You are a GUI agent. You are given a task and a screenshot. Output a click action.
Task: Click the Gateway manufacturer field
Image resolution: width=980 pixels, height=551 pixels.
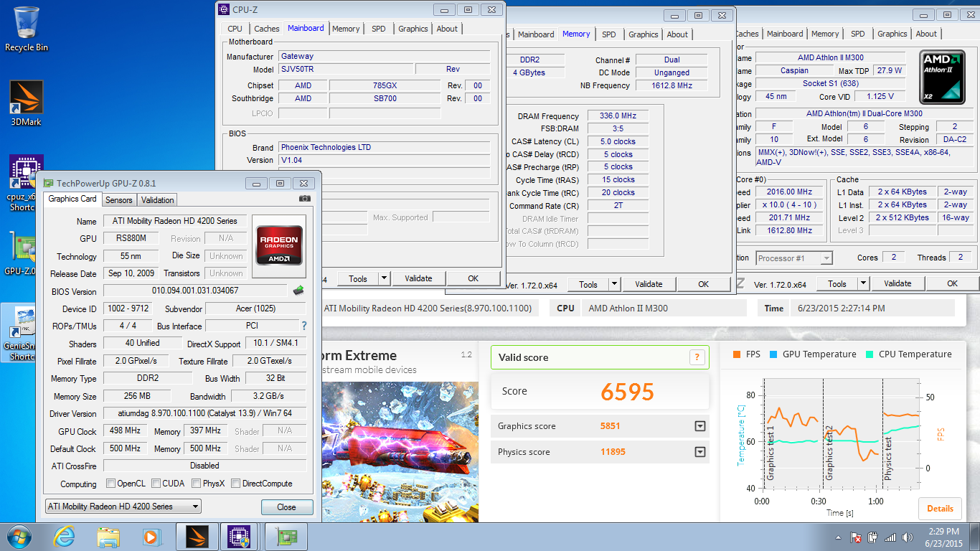[x=385, y=56]
